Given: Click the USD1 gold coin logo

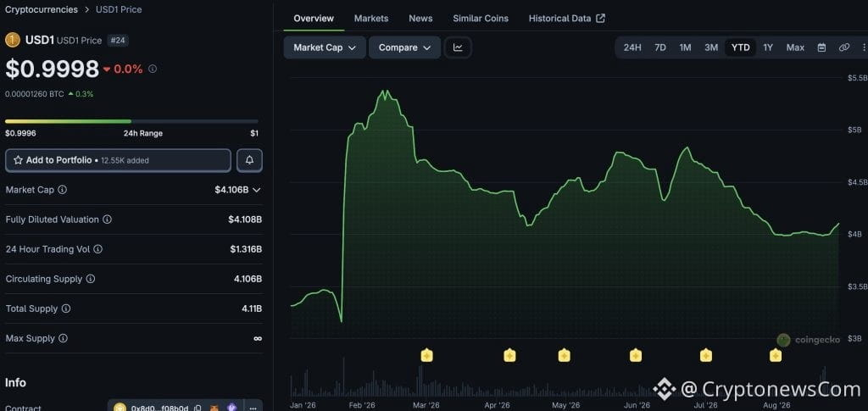Looking at the screenshot, I should 12,41.
